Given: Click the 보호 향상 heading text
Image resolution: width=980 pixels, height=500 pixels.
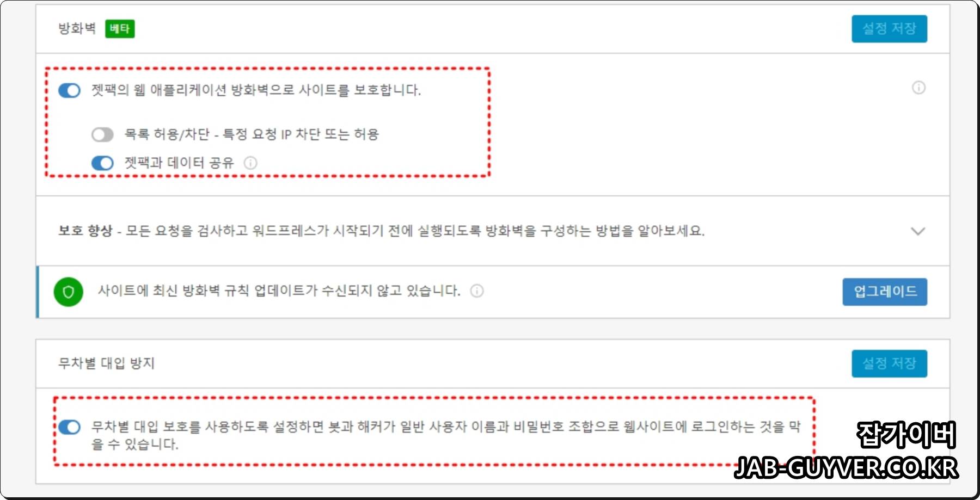Looking at the screenshot, I should click(85, 231).
